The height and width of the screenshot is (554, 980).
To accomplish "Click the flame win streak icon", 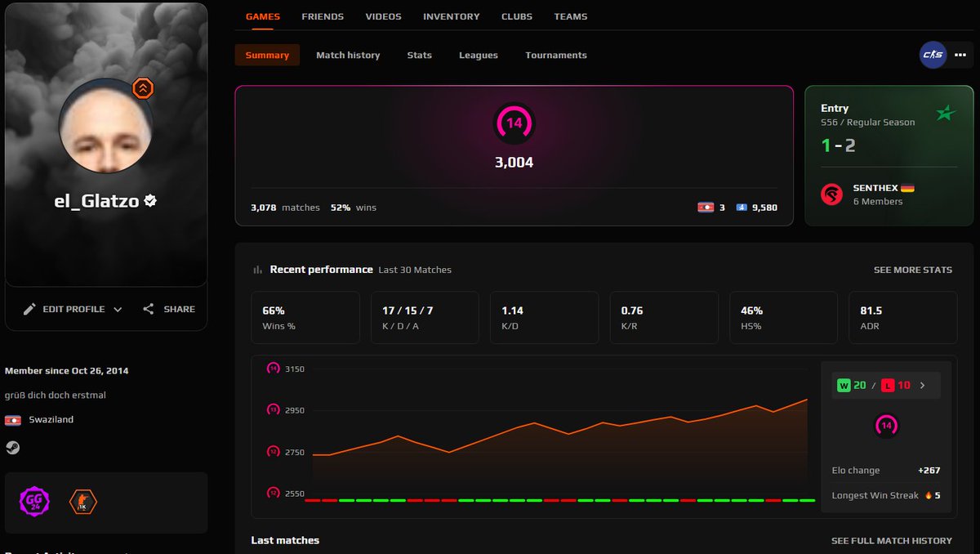I will click(x=928, y=495).
